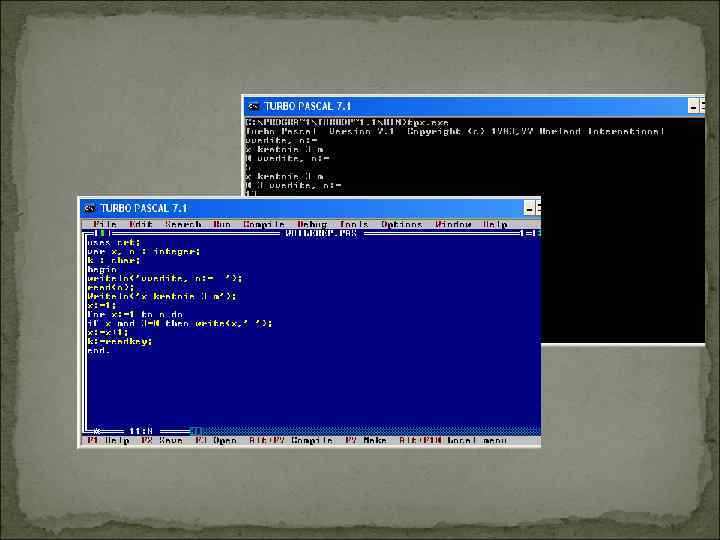Click the horizontal scrollbar's left arrow
This screenshot has width=720, height=540.
[196, 431]
